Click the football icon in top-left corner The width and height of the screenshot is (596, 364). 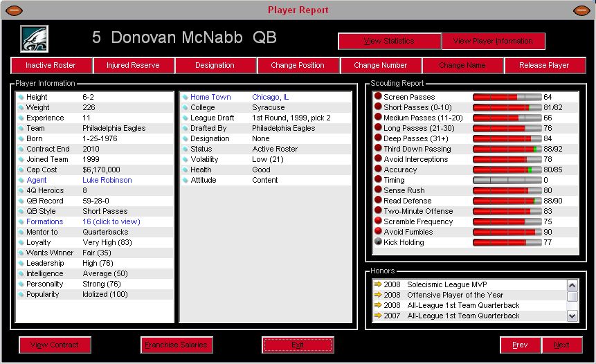click(x=14, y=10)
